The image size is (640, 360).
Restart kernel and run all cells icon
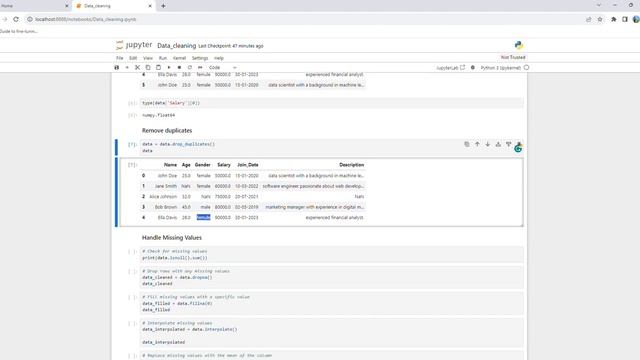(200, 67)
